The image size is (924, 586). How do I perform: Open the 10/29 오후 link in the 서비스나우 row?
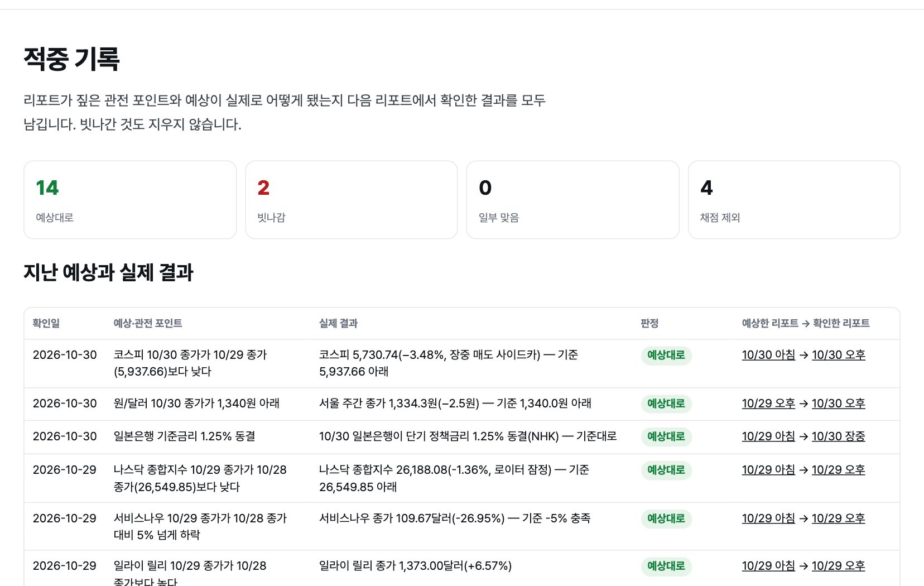[x=838, y=518]
